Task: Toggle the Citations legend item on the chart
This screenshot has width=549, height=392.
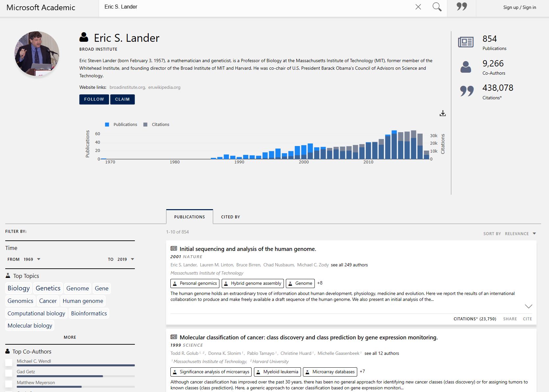Action: click(157, 124)
